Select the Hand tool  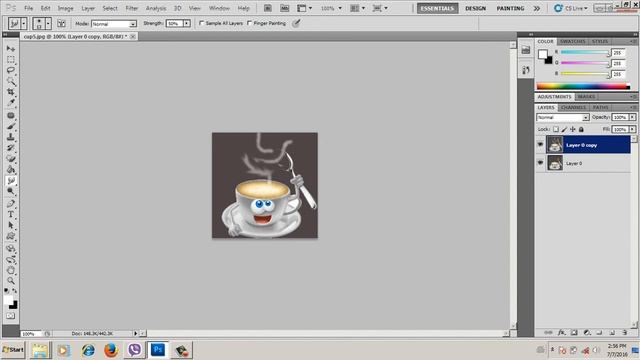coord(11,270)
